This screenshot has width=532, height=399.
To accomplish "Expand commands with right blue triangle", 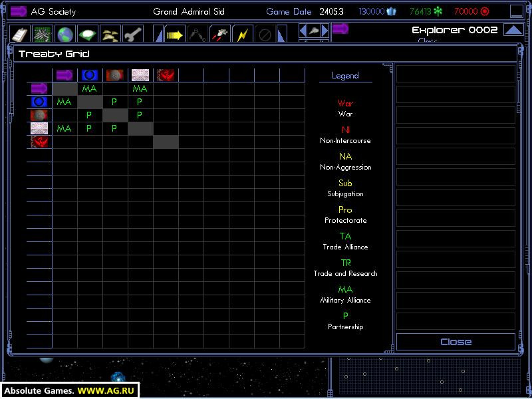I will coord(282,35).
